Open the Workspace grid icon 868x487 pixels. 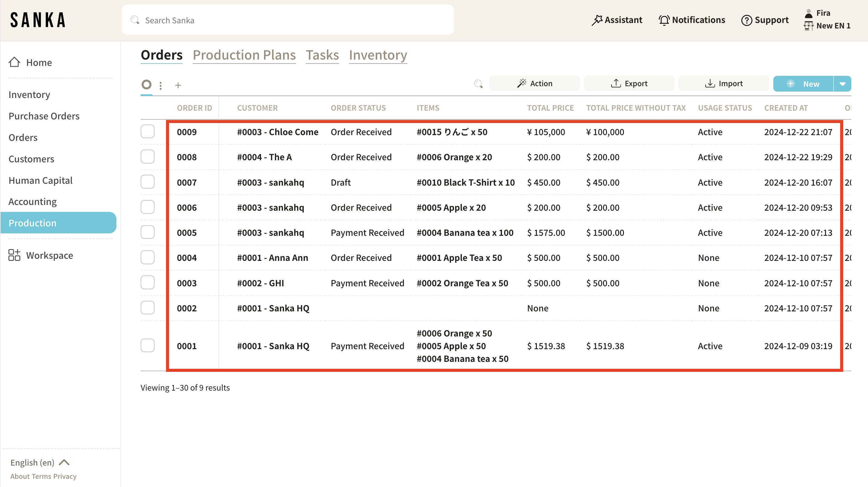14,255
